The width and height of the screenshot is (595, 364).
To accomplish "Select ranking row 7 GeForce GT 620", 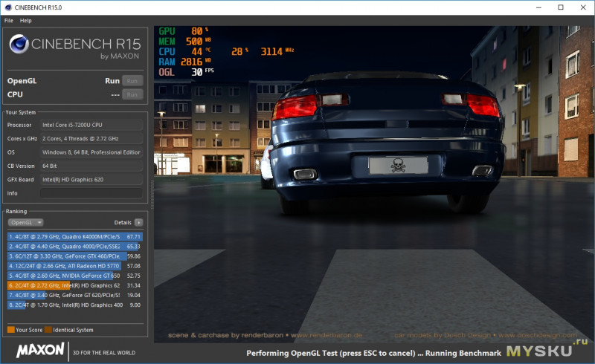I will point(75,296).
